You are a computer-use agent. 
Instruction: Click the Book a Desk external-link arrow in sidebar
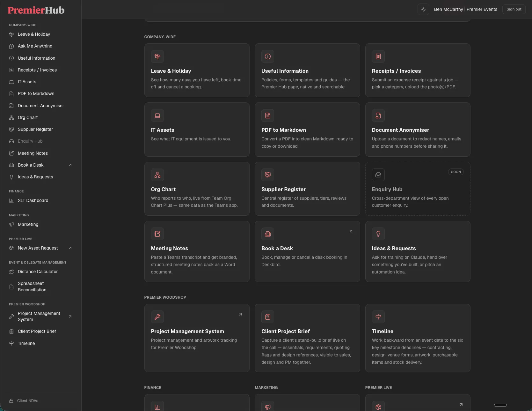click(x=70, y=165)
